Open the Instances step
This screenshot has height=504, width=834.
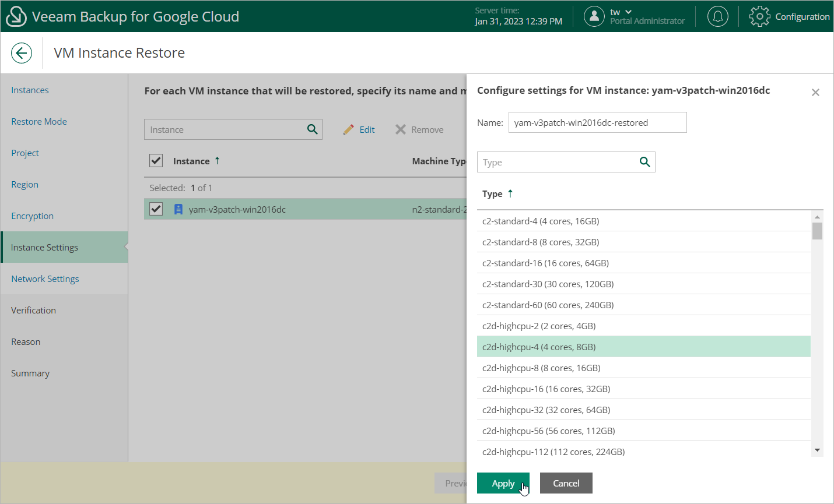tap(30, 90)
